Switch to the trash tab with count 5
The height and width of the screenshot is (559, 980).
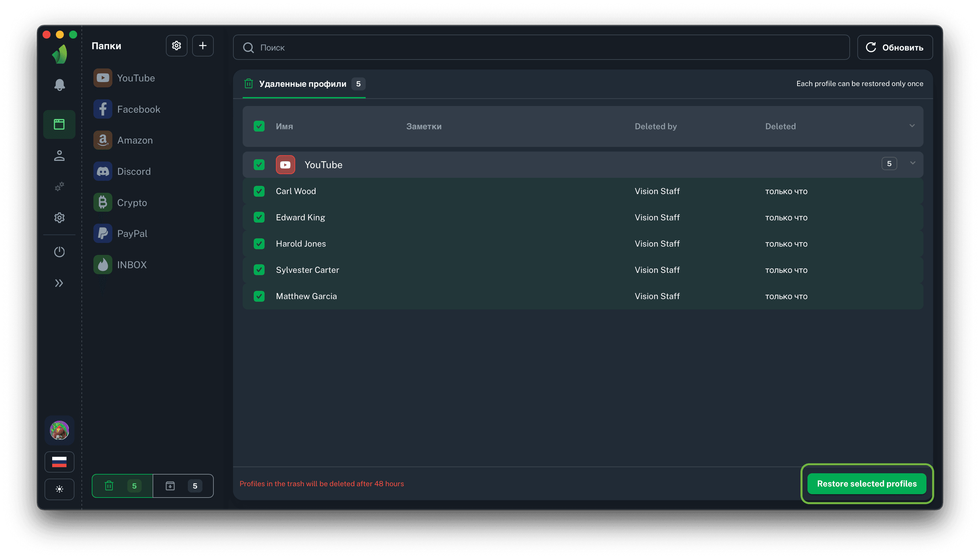click(x=122, y=486)
